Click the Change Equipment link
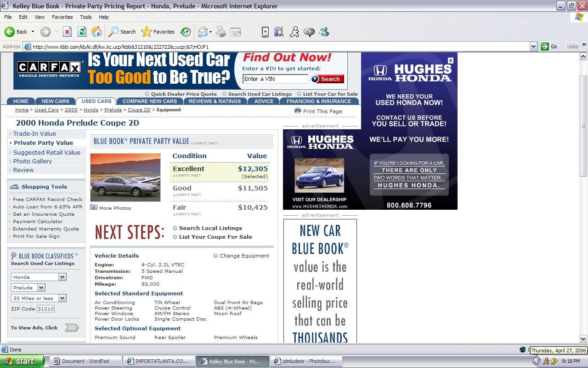Image resolution: width=588 pixels, height=368 pixels. click(244, 256)
